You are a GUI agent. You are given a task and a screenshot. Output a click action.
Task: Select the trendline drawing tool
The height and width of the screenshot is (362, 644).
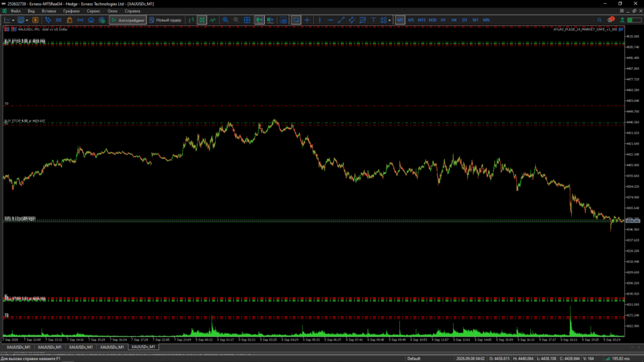click(341, 20)
